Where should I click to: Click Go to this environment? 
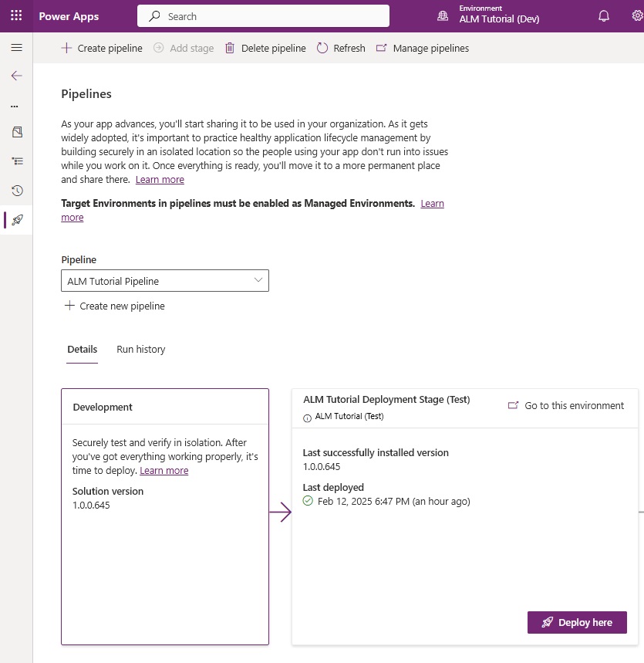click(x=566, y=405)
